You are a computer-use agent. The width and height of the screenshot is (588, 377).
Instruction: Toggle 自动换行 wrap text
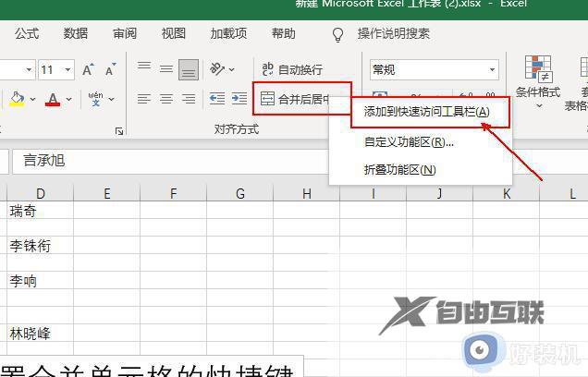292,69
